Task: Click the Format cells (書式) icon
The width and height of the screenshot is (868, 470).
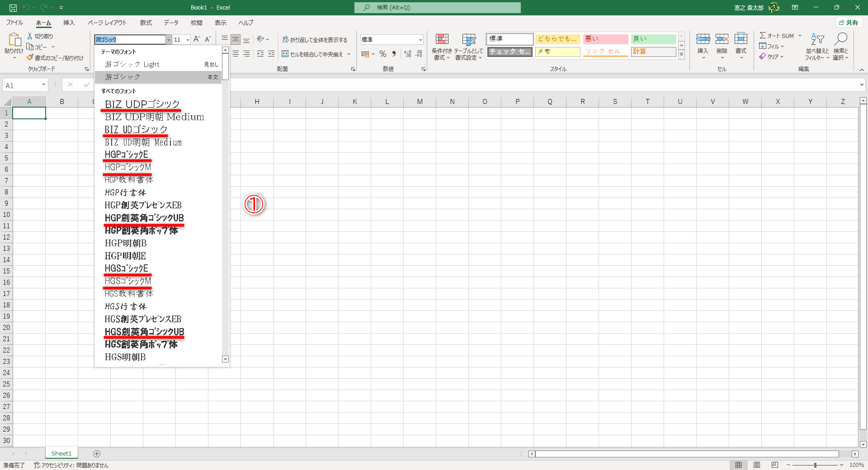Action: click(x=741, y=39)
